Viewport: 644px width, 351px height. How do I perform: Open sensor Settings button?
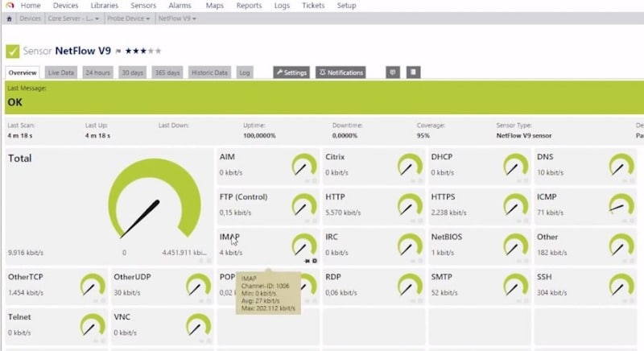point(291,72)
